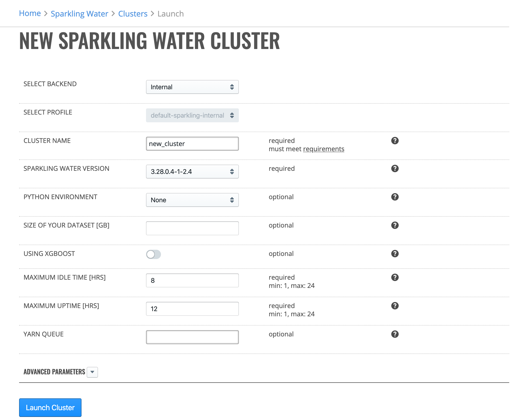
Task: Click the Advanced Parameters heading text
Action: (54, 372)
